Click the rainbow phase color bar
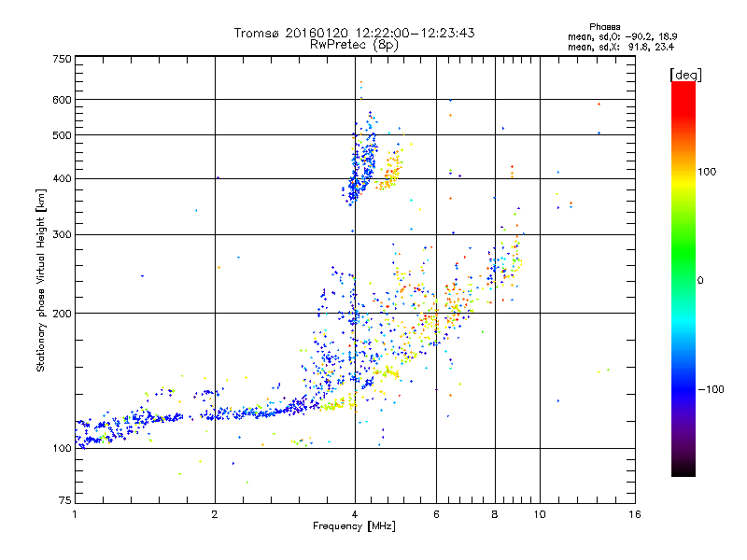 pyautogui.click(x=684, y=278)
